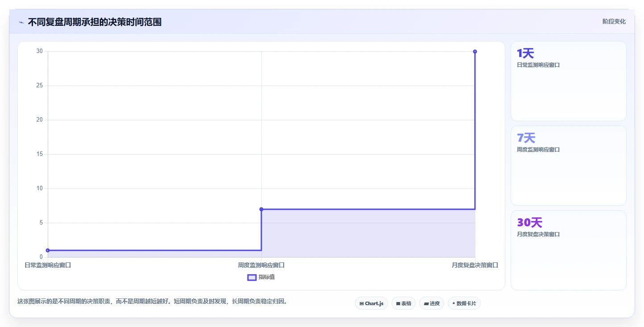Click 月度复盘决策窗口 label in the 30天 card
Screen dimensions: 644x327
tap(538, 234)
